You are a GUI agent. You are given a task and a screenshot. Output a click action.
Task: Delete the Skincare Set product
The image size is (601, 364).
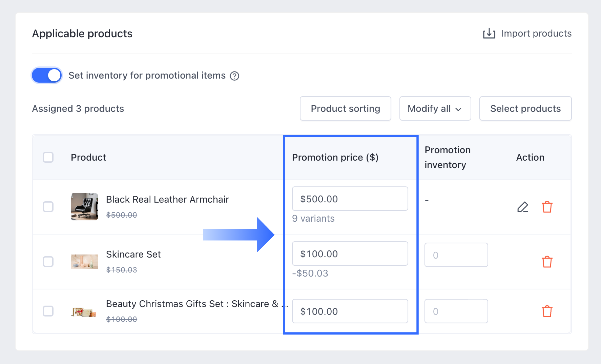click(547, 262)
